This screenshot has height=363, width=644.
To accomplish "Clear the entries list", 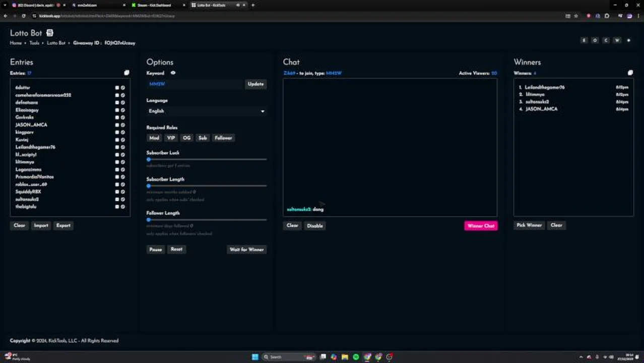I will coord(19,226).
